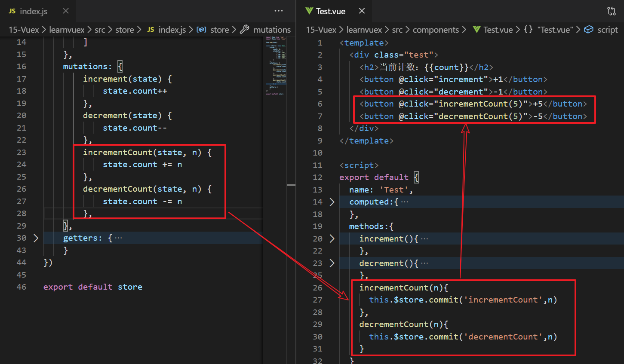This screenshot has width=624, height=364.
Task: Close the Test.vue tab
Action: click(x=362, y=11)
